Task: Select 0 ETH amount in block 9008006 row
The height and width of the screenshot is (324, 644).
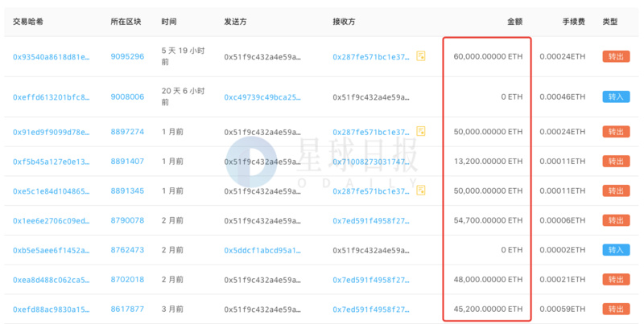Action: [512, 96]
